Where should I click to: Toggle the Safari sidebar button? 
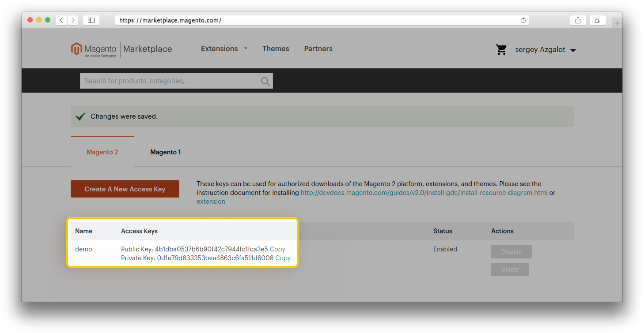pos(91,20)
